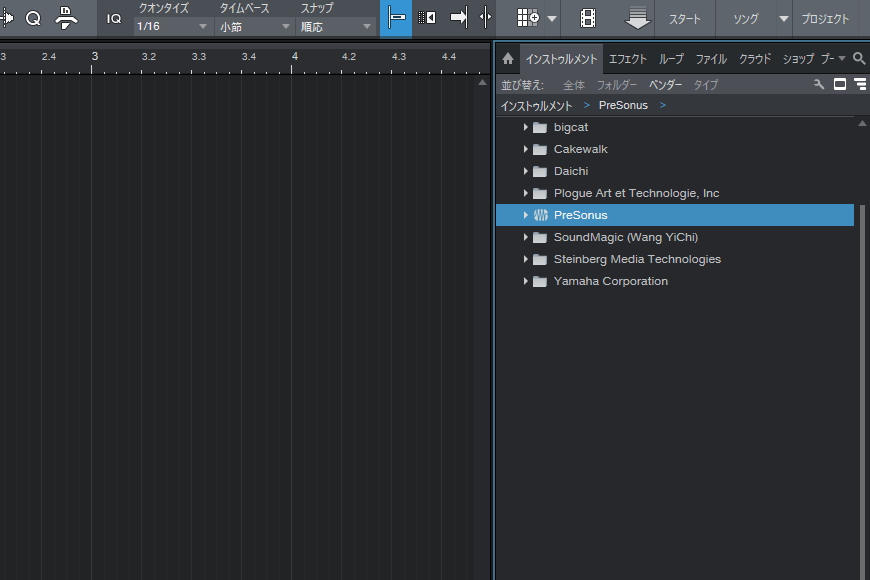The width and height of the screenshot is (870, 580).
Task: Click the browser search magnifier icon
Action: (x=859, y=59)
